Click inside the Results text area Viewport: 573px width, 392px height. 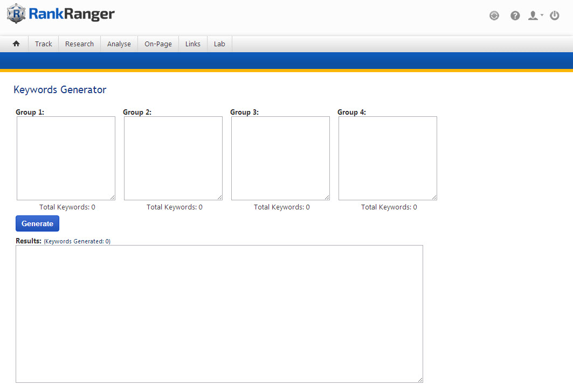pyautogui.click(x=219, y=314)
